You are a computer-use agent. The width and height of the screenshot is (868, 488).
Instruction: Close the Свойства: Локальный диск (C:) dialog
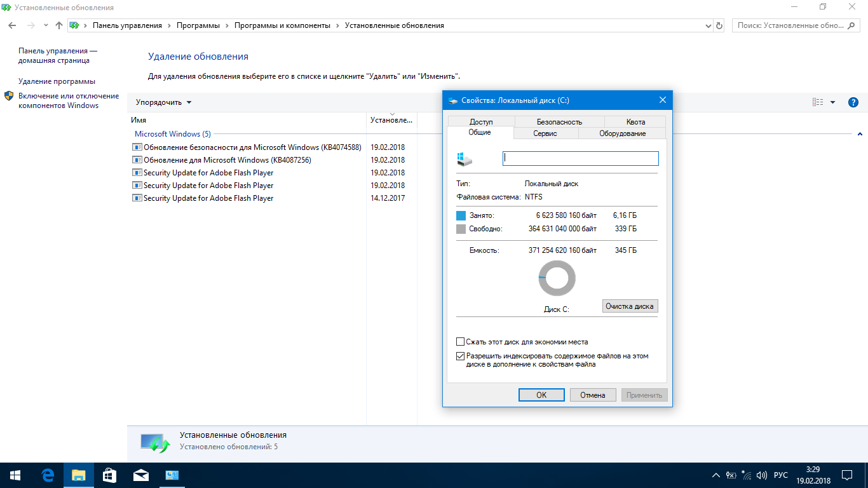point(662,100)
